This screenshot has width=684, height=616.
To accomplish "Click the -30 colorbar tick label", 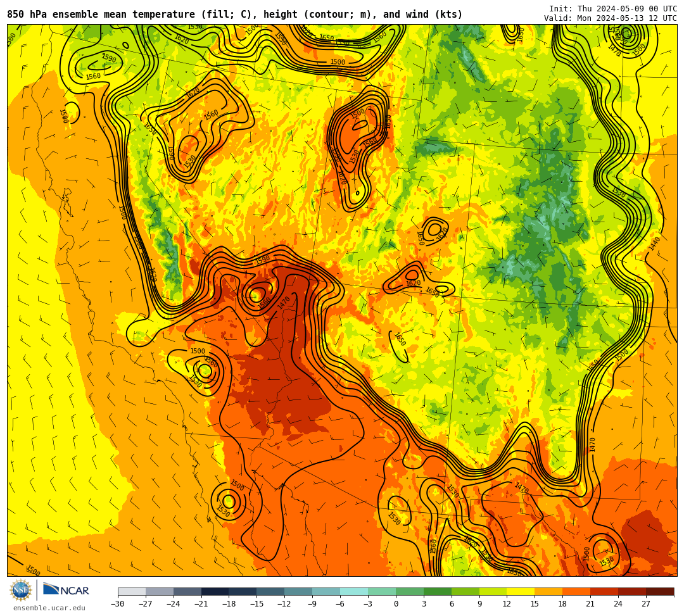I will (118, 604).
